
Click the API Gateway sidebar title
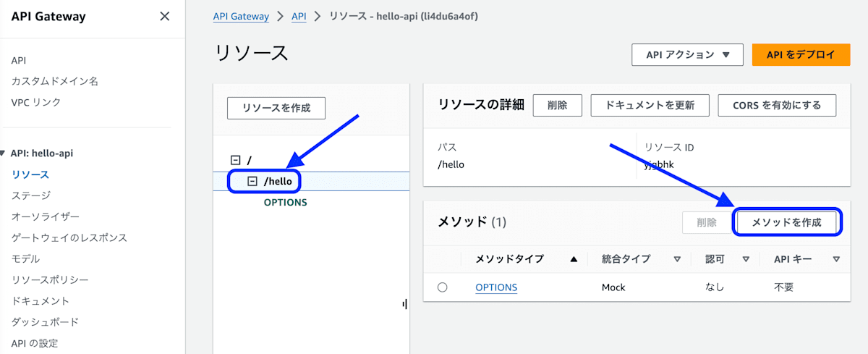point(48,17)
